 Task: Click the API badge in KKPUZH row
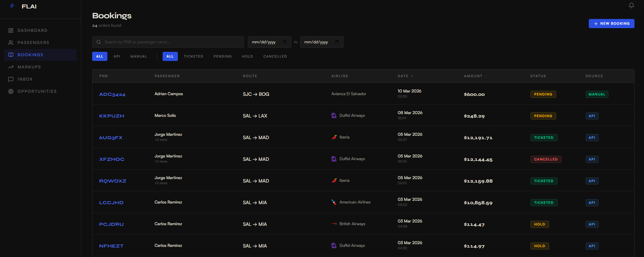click(592, 116)
